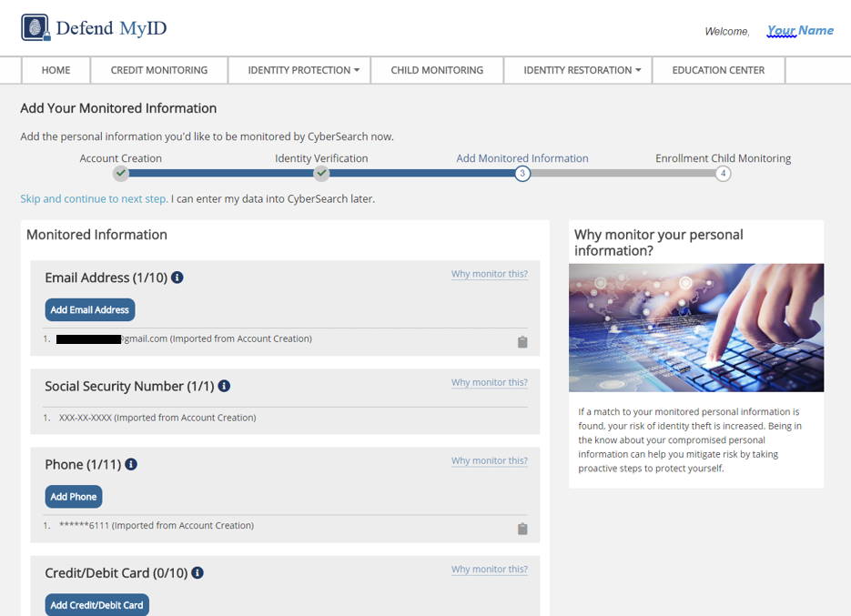
Task: Click the Identity Verification completed step marker
Action: 322,174
